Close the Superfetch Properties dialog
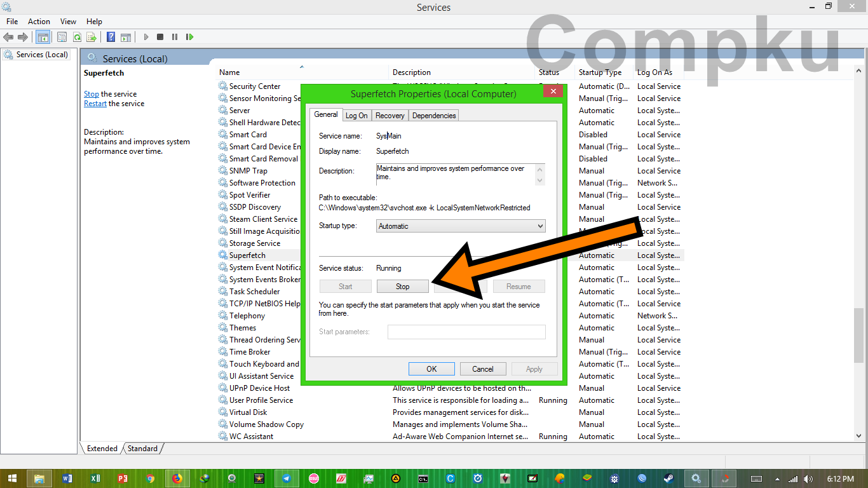The width and height of the screenshot is (868, 488). (x=553, y=91)
